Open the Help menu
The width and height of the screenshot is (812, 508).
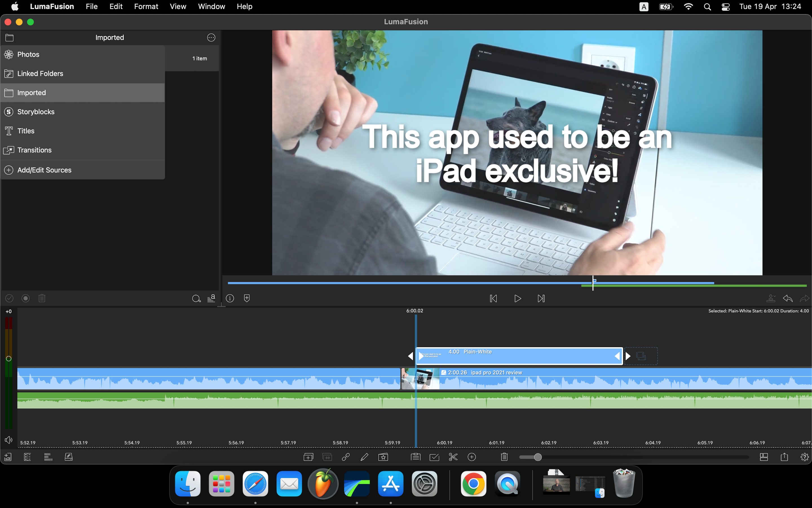245,6
